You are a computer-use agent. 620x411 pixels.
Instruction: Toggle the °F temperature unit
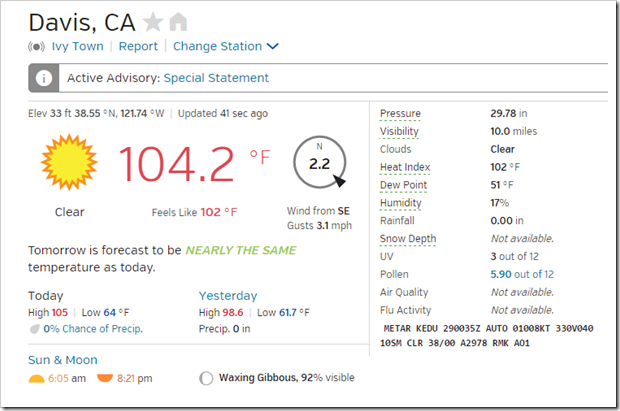[x=260, y=157]
